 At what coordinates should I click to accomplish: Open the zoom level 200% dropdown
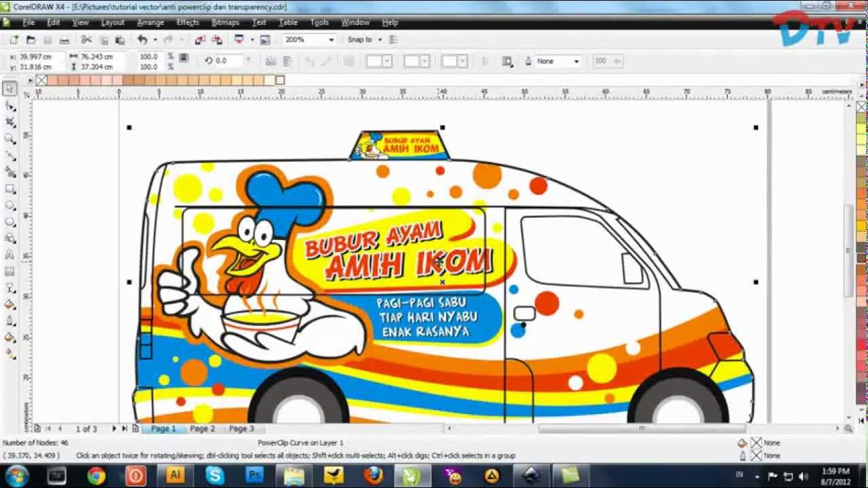(331, 40)
